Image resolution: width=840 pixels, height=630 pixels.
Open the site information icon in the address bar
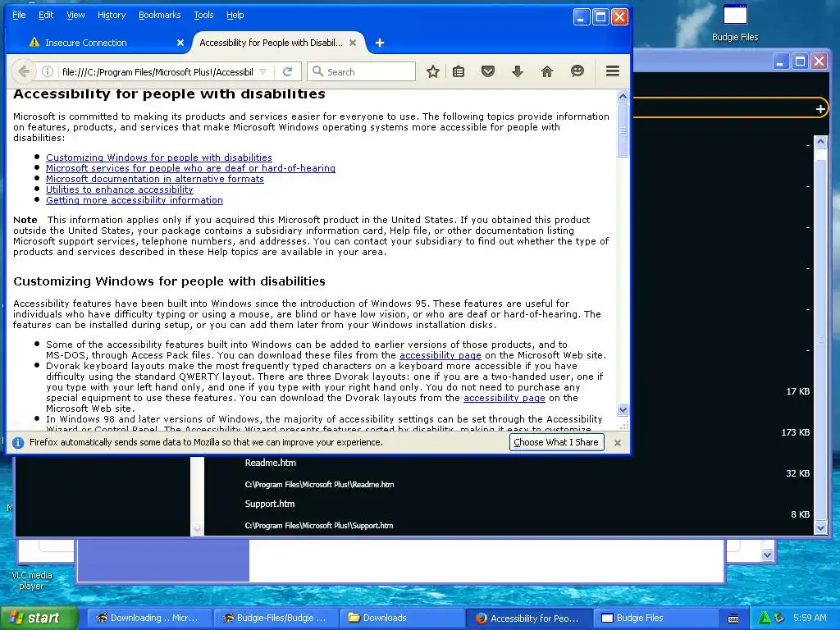(47, 72)
